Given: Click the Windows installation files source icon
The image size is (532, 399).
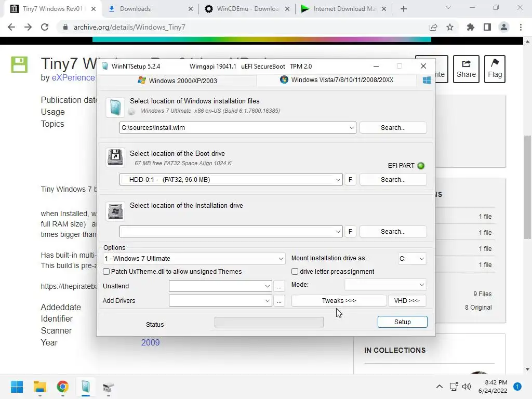Looking at the screenshot, I should pyautogui.click(x=115, y=107).
